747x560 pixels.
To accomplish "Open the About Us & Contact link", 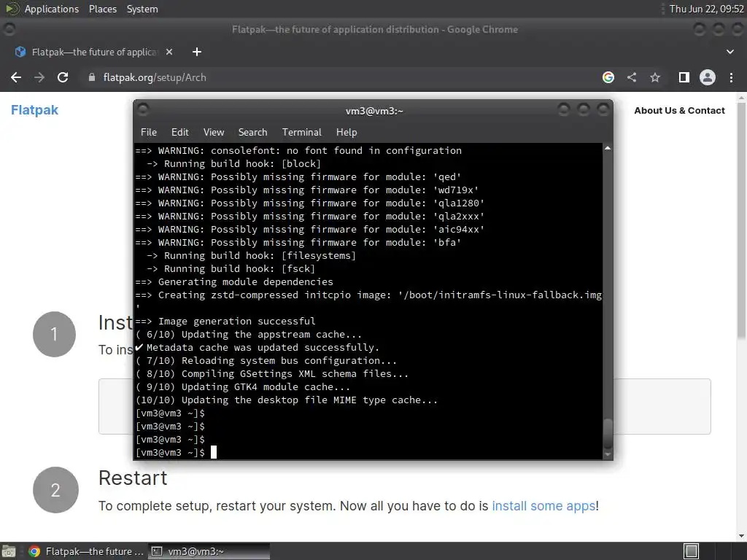I will point(679,111).
